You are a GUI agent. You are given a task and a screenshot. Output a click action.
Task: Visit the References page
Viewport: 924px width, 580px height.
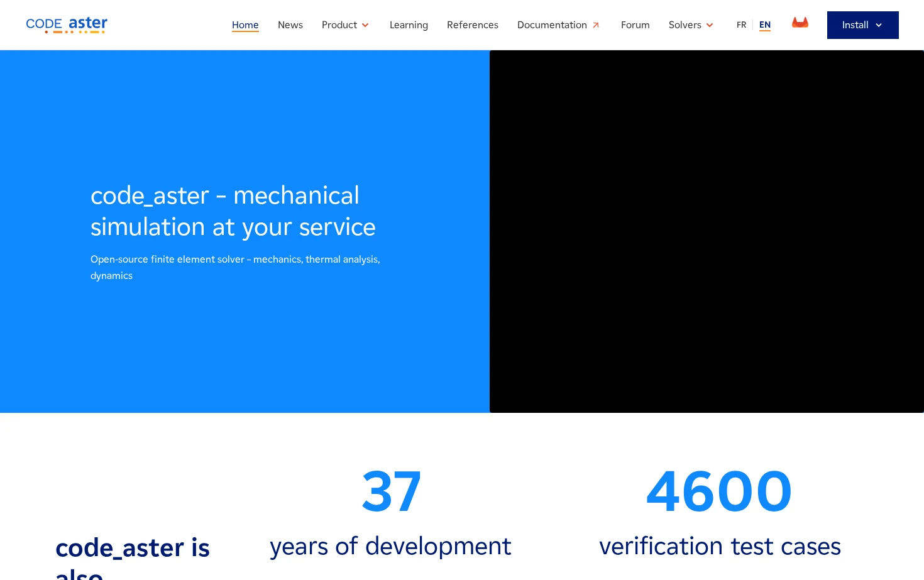[x=473, y=25]
